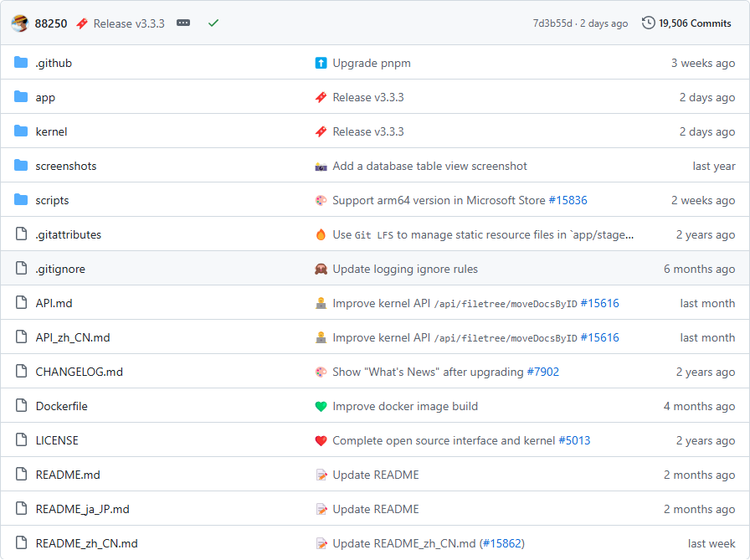The height and width of the screenshot is (560, 750).
Task: Click the file icon beside README_ja_JP.md
Action: (x=21, y=509)
